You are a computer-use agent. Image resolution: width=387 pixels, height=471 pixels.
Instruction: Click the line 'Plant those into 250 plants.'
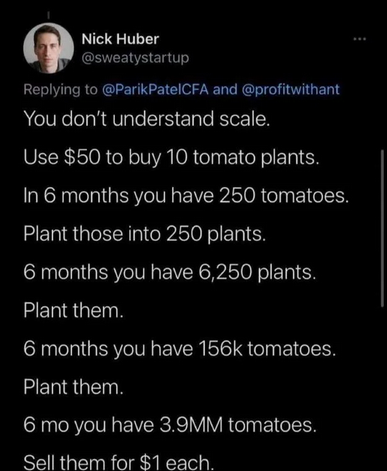click(145, 234)
